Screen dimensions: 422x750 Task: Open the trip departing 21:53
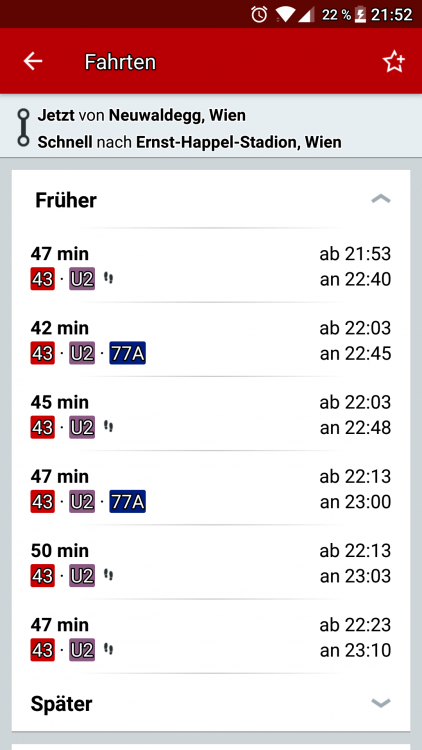pos(211,266)
